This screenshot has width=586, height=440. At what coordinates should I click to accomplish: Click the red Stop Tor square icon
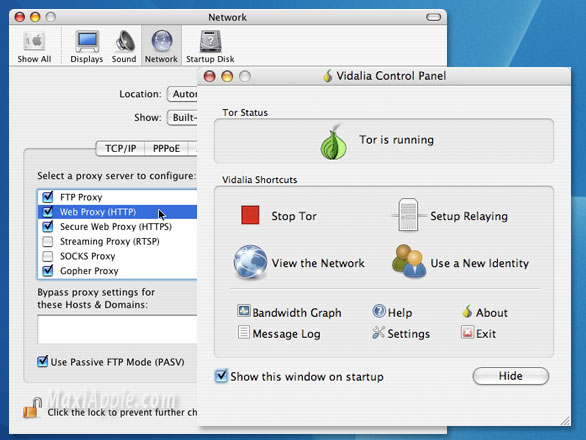250,215
